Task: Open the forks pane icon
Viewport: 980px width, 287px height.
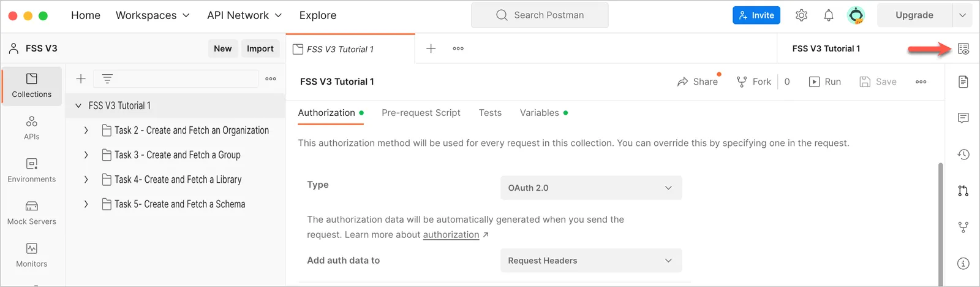Action: coord(963,228)
